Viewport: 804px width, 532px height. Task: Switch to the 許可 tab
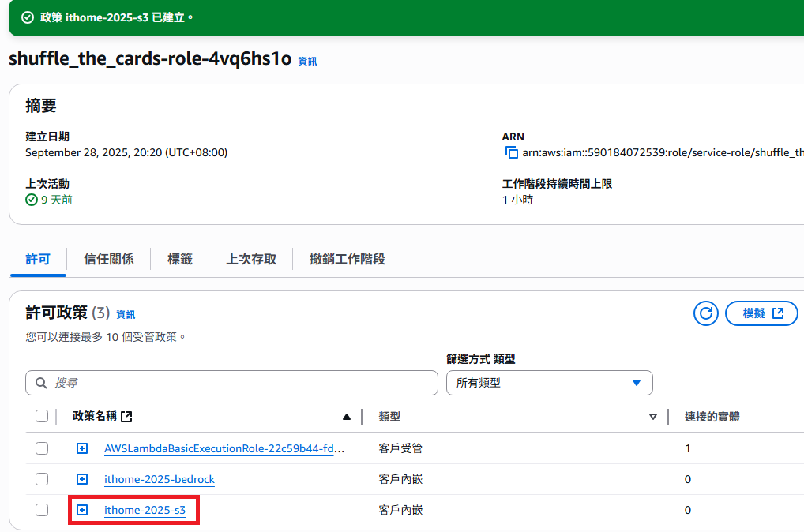pyautogui.click(x=38, y=259)
